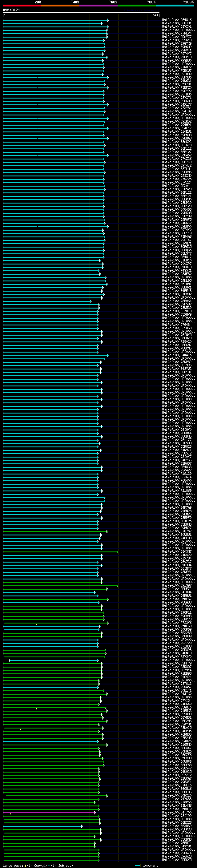
Task: Select hit label UniRef100_Q8VXT1
Action: (x=177, y=98)
